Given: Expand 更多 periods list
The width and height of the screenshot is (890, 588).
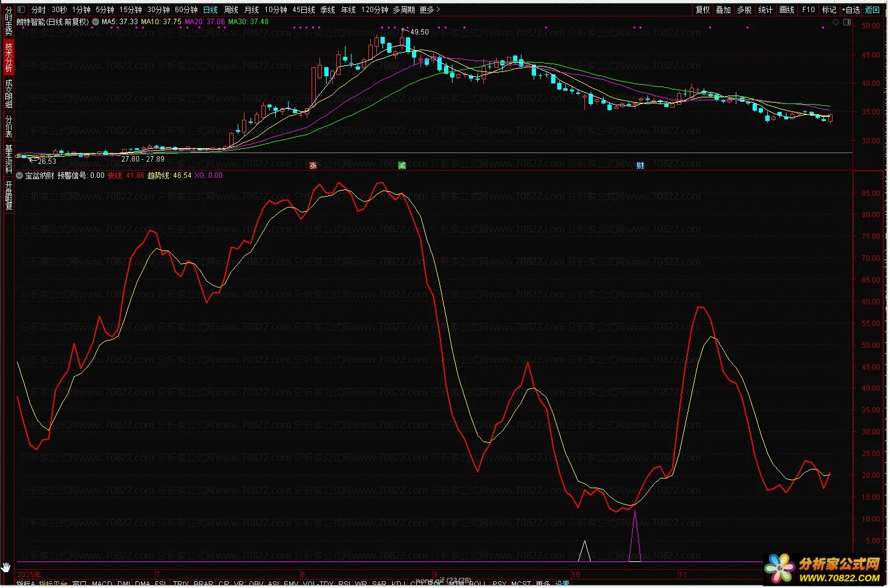Looking at the screenshot, I should click(x=430, y=10).
